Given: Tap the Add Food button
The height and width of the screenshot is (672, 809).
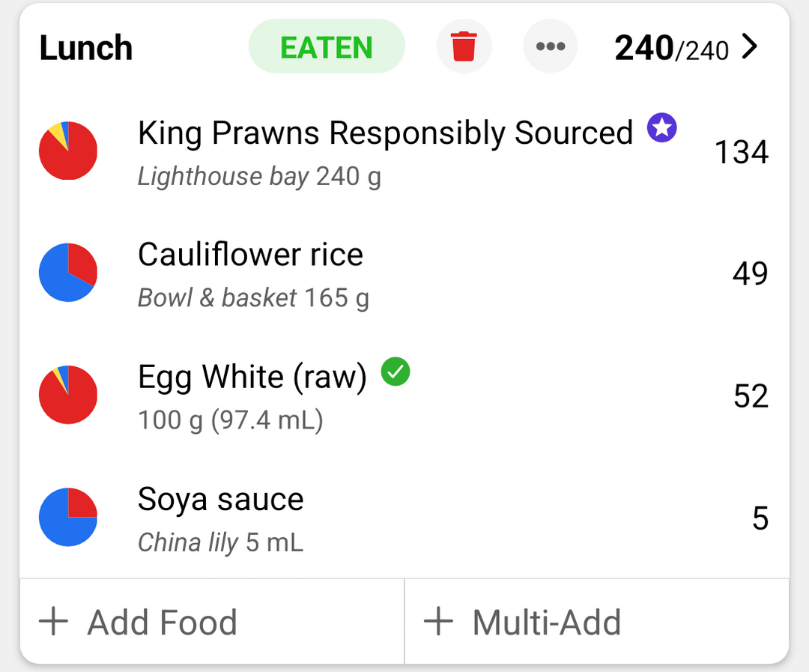Looking at the screenshot, I should (212, 621).
